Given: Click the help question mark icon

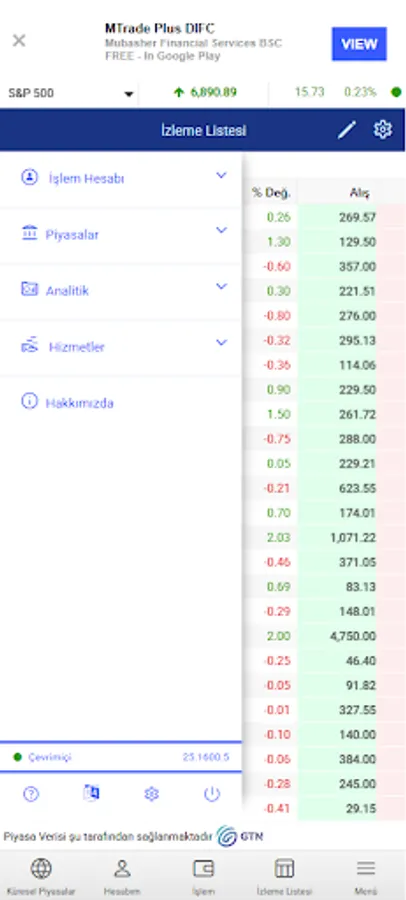Looking at the screenshot, I should pyautogui.click(x=30, y=794).
